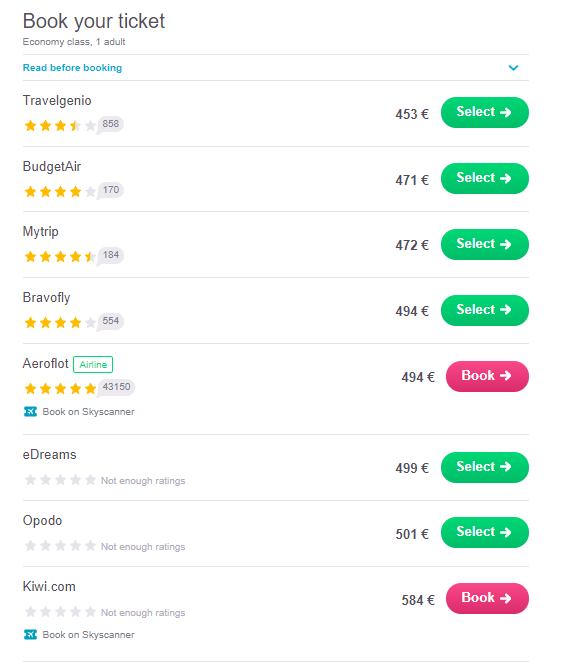561x666 pixels.
Task: Select the Travelgenio 453 € offer
Action: click(485, 113)
